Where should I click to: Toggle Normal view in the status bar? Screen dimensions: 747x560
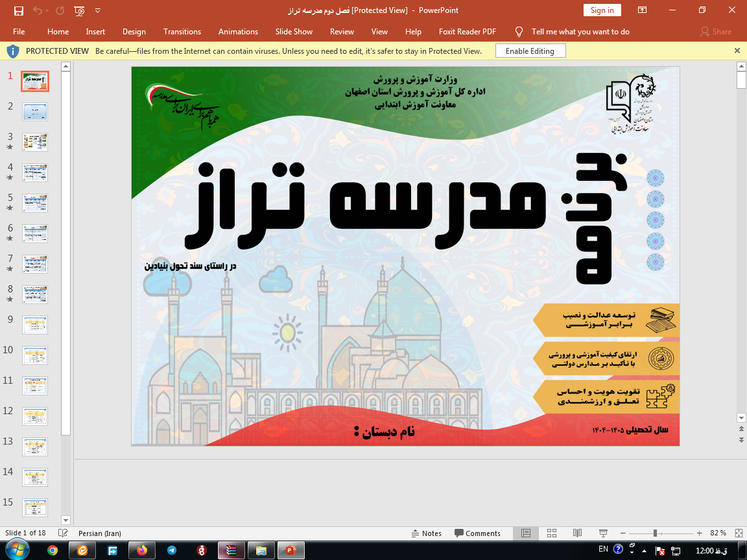click(526, 533)
